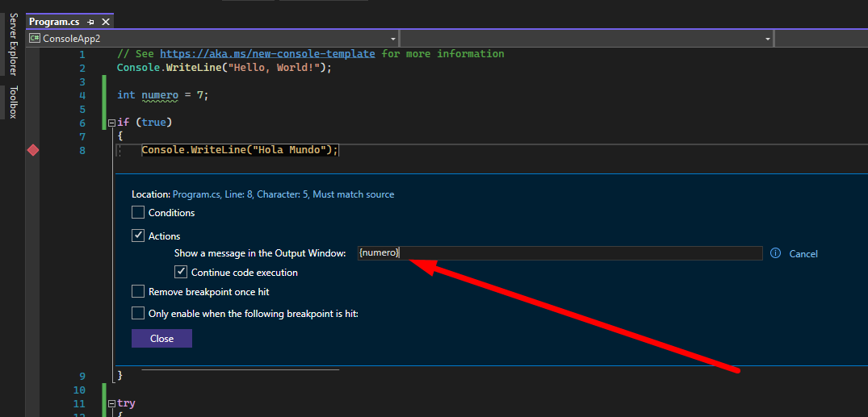This screenshot has width=868, height=417.
Task: Click the Cancel link
Action: pyautogui.click(x=803, y=254)
